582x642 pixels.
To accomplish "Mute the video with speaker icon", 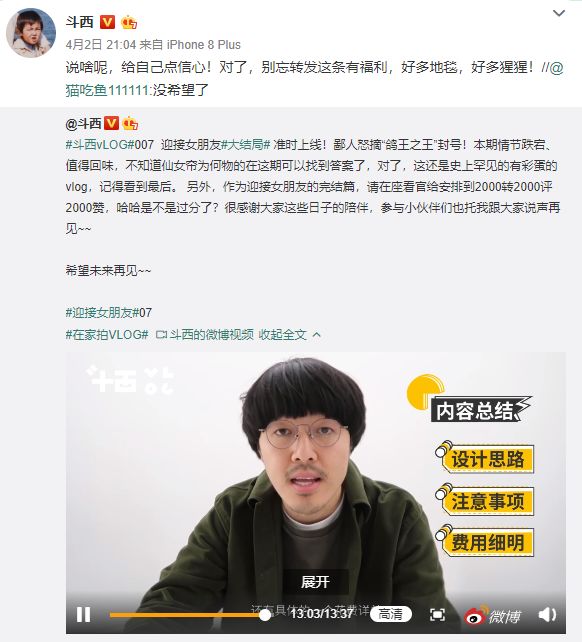I will pos(547,615).
